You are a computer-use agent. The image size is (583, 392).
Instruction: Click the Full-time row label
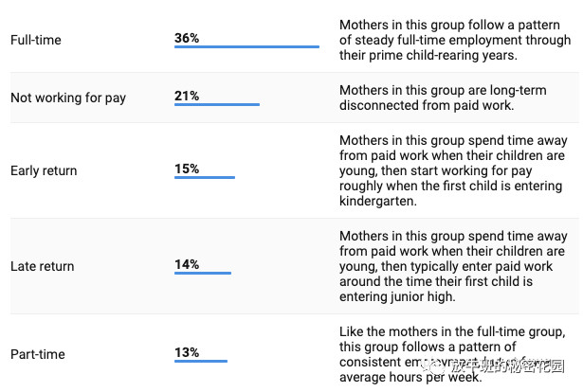pyautogui.click(x=36, y=40)
